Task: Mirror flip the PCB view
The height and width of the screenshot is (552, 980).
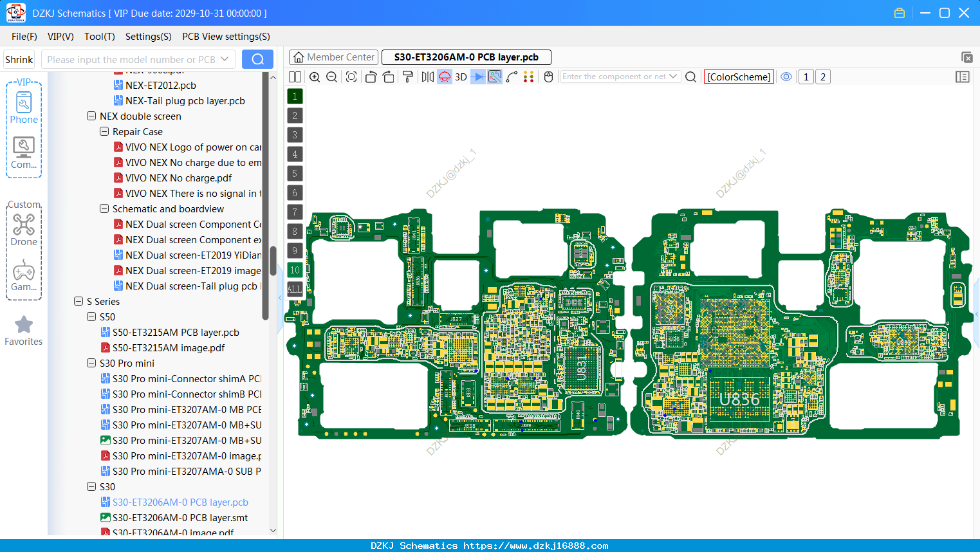Action: pyautogui.click(x=427, y=77)
